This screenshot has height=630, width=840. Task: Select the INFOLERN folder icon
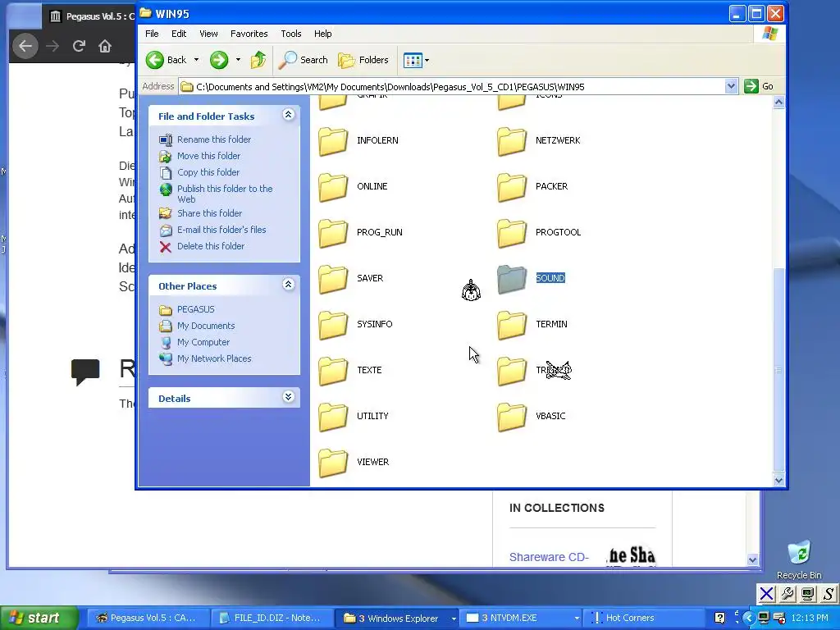333,141
